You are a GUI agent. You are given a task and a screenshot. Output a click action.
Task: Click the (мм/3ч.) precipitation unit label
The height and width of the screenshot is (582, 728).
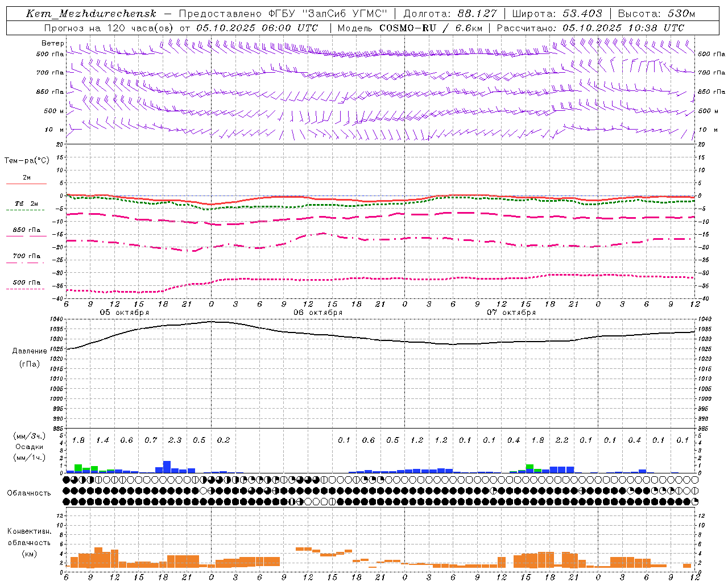[28, 436]
